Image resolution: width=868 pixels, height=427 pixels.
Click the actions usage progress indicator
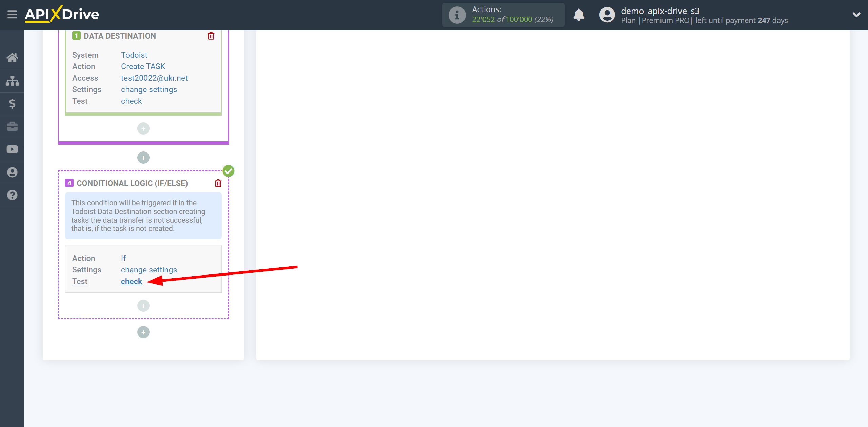pyautogui.click(x=504, y=15)
